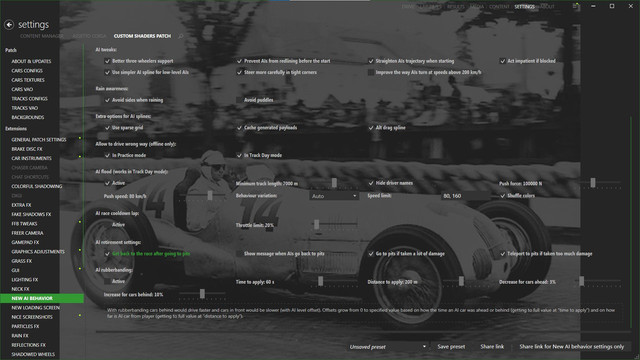Uncheck Avoid sides when raining
Image resolution: width=640 pixels, height=360 pixels.
pyautogui.click(x=107, y=100)
